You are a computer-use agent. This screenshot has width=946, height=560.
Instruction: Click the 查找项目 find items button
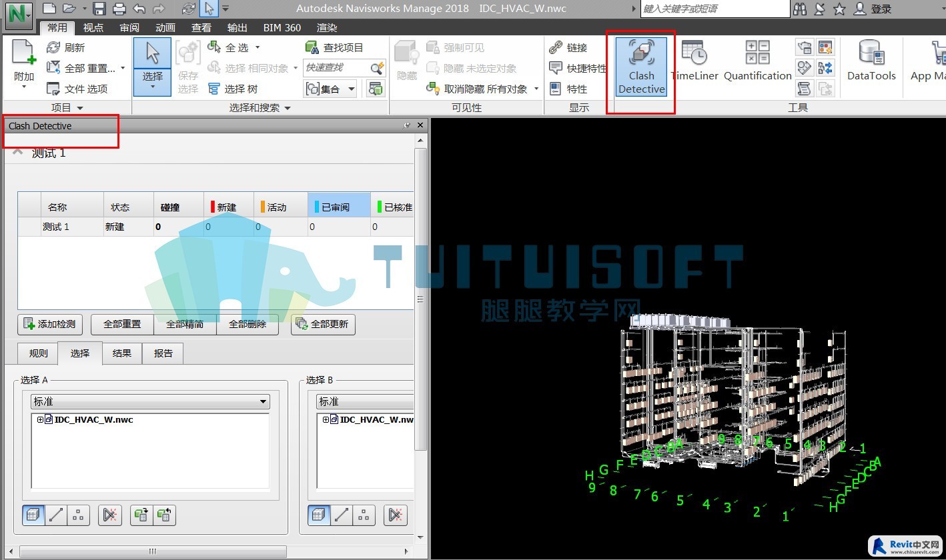click(x=334, y=47)
